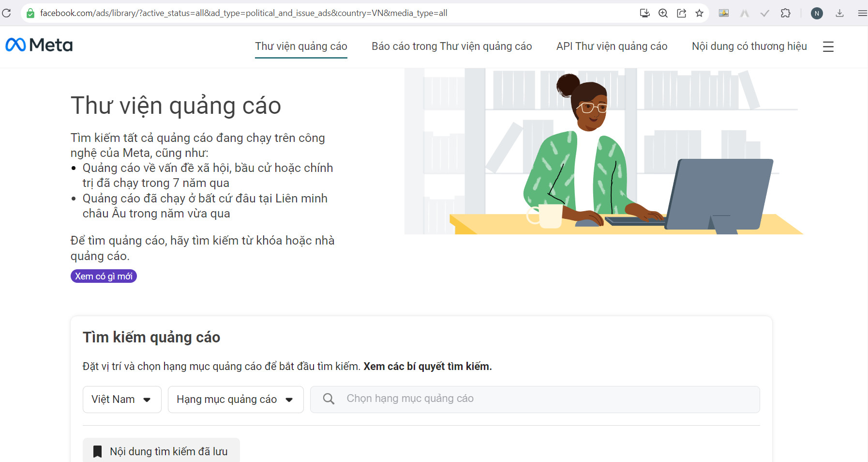Viewport: 868px width, 462px height.
Task: Open the Hạng mục quảng cáo dropdown
Action: (x=236, y=400)
